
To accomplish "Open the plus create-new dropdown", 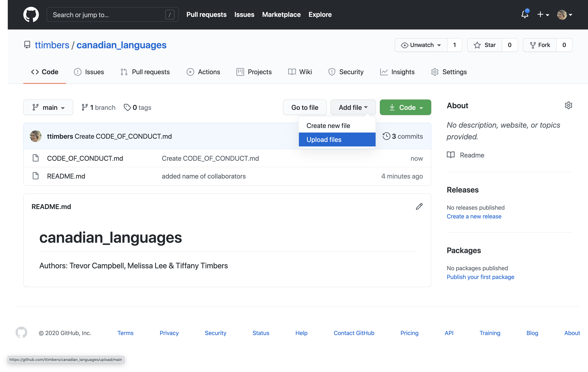I will tap(543, 14).
